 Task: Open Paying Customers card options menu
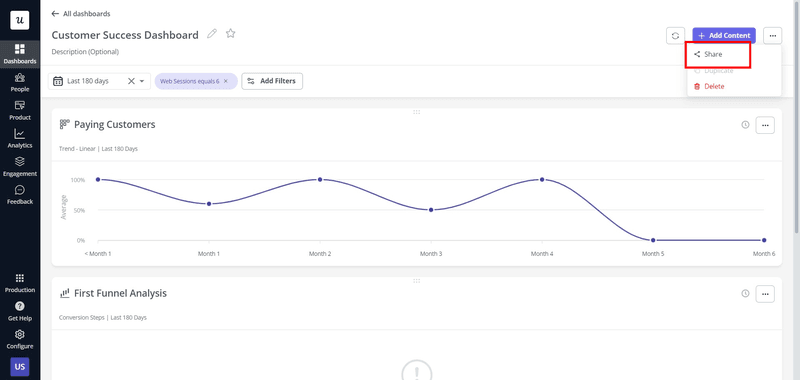tap(765, 125)
